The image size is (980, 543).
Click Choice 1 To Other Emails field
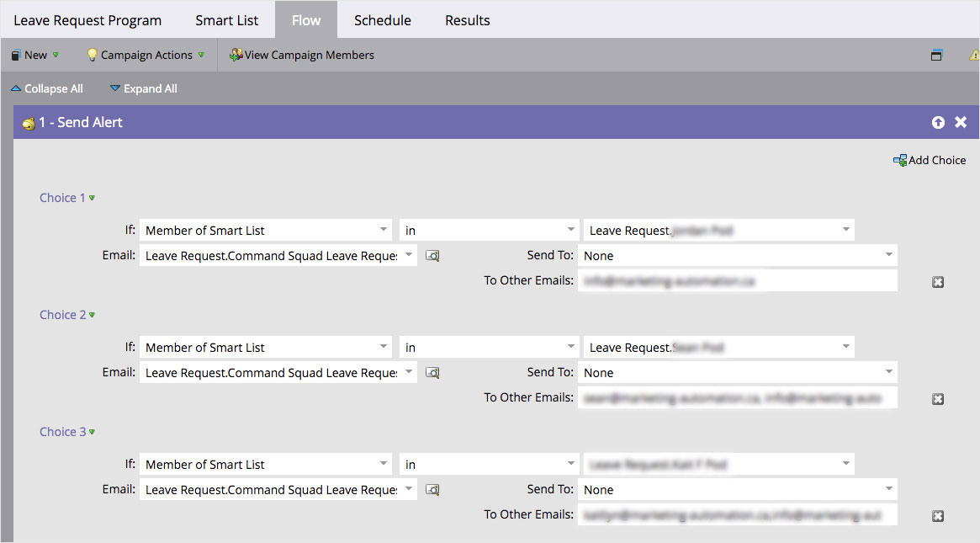738,280
